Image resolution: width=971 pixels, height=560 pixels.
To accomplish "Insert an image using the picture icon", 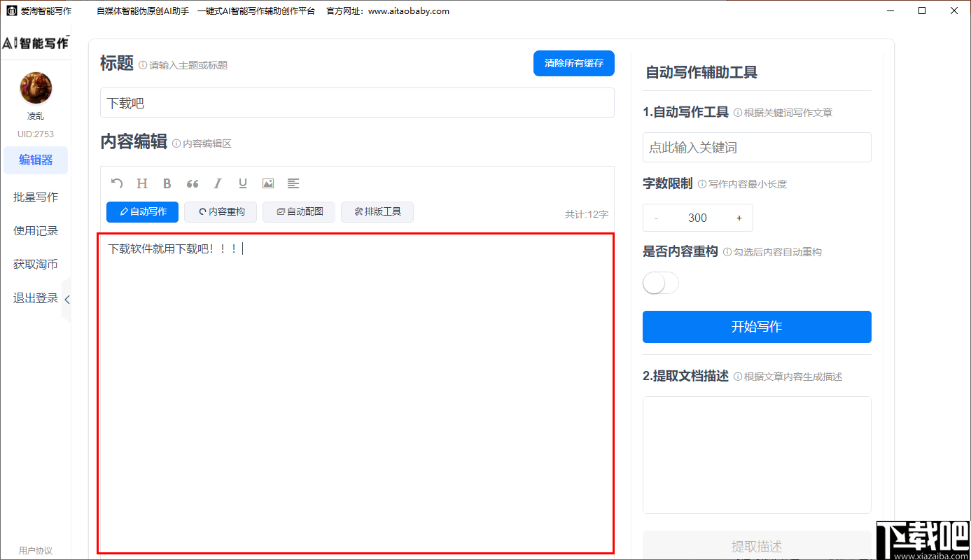I will [268, 183].
